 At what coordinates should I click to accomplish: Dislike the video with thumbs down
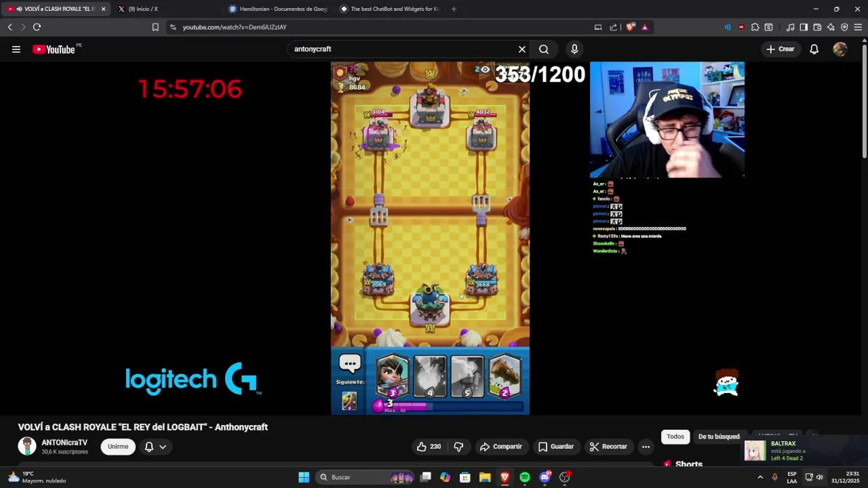[458, 447]
